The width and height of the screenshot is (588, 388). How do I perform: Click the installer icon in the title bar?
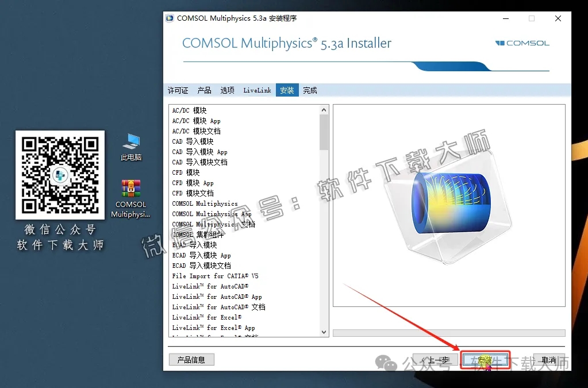pos(169,18)
